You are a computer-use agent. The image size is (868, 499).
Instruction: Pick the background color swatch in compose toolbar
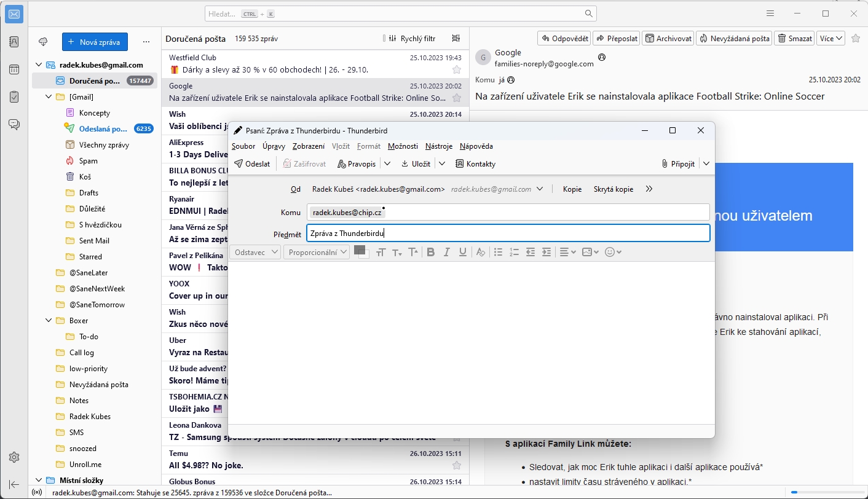(366, 256)
